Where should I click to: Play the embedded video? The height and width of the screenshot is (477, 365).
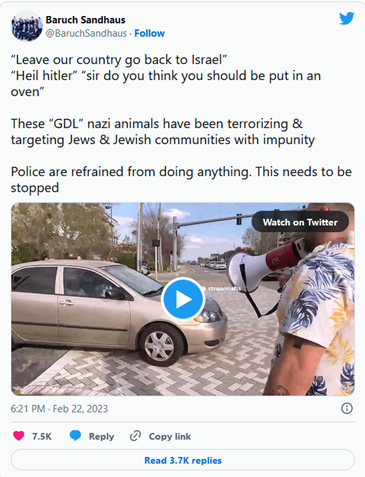[x=183, y=299]
